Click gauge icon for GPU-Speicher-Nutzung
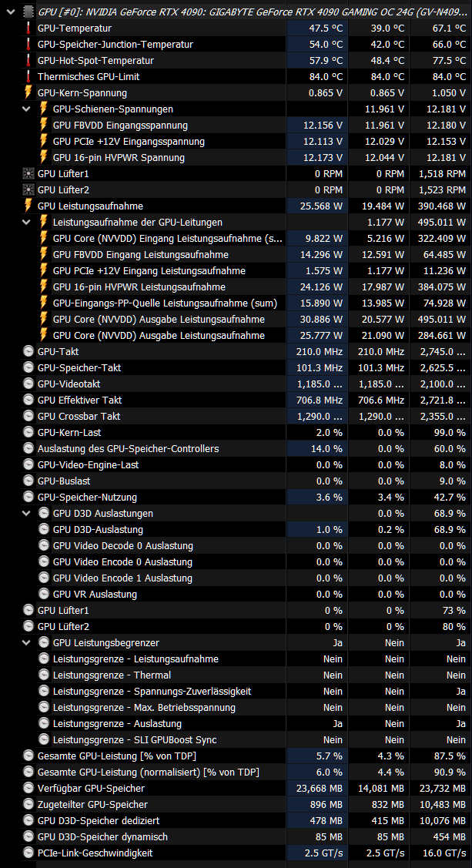The width and height of the screenshot is (472, 868). (28, 497)
